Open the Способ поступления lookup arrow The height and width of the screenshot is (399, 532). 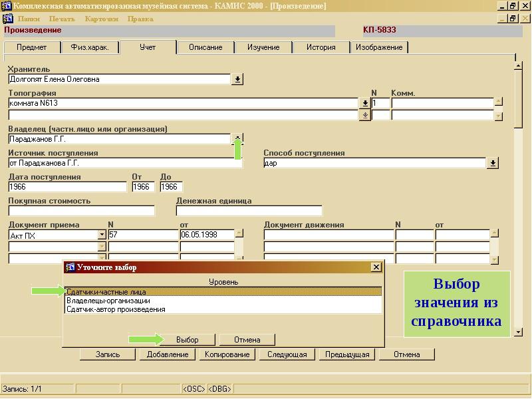tap(493, 163)
